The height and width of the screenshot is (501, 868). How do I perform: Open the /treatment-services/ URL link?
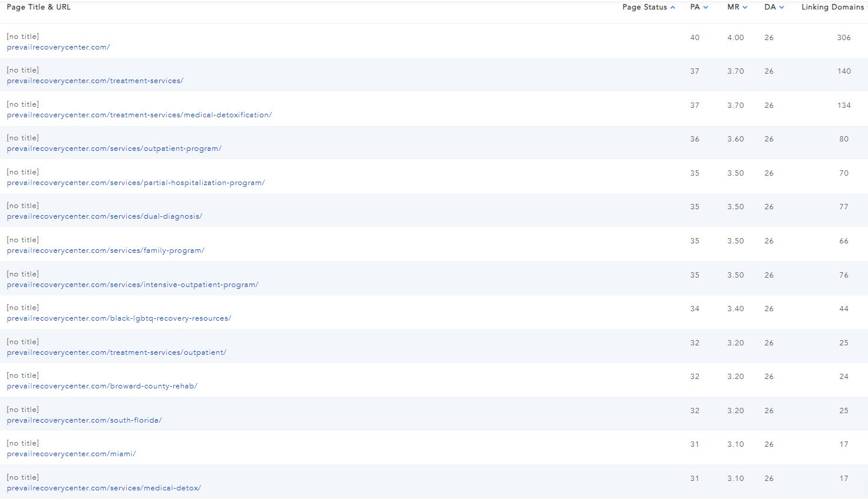click(x=95, y=81)
